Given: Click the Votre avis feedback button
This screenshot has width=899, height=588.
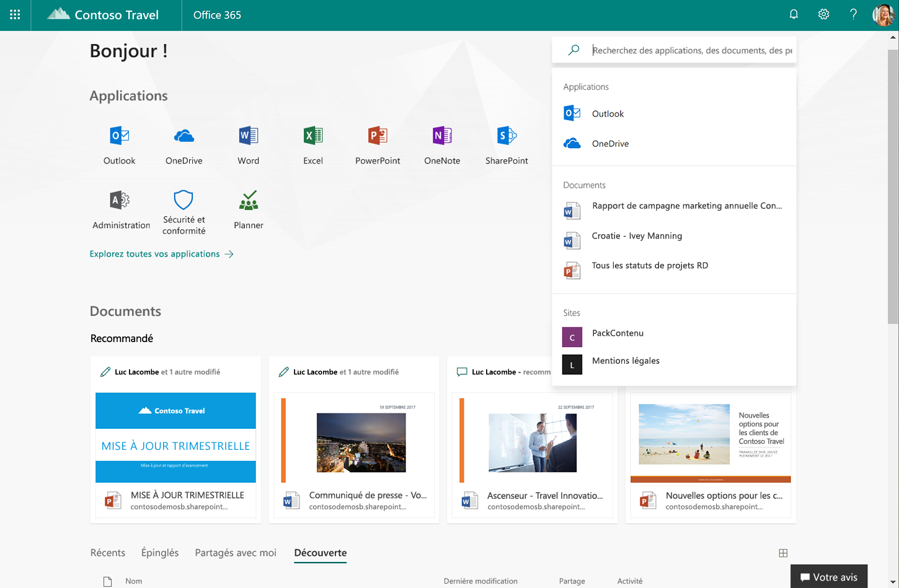Looking at the screenshot, I should point(829,577).
